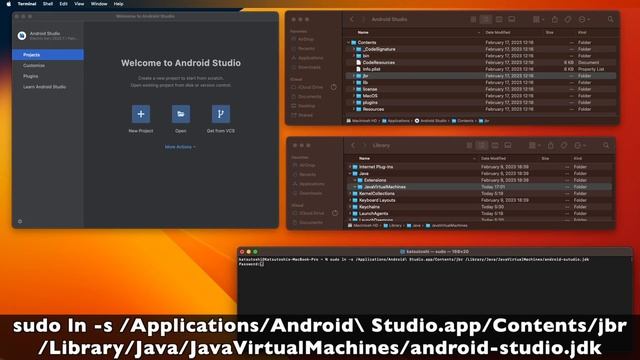640x360 pixels.
Task: Expand the Keychains folder triangle
Action: 350,207
